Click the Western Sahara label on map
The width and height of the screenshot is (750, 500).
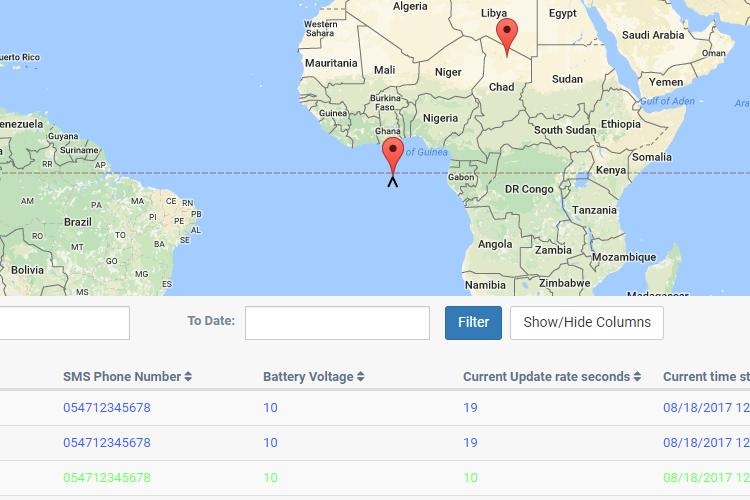[320, 29]
